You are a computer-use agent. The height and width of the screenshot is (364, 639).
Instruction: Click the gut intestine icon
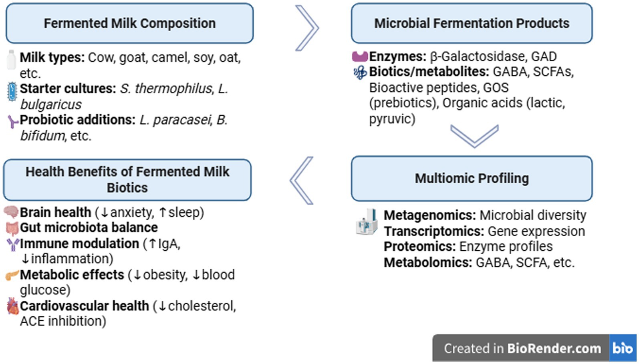tap(12, 228)
